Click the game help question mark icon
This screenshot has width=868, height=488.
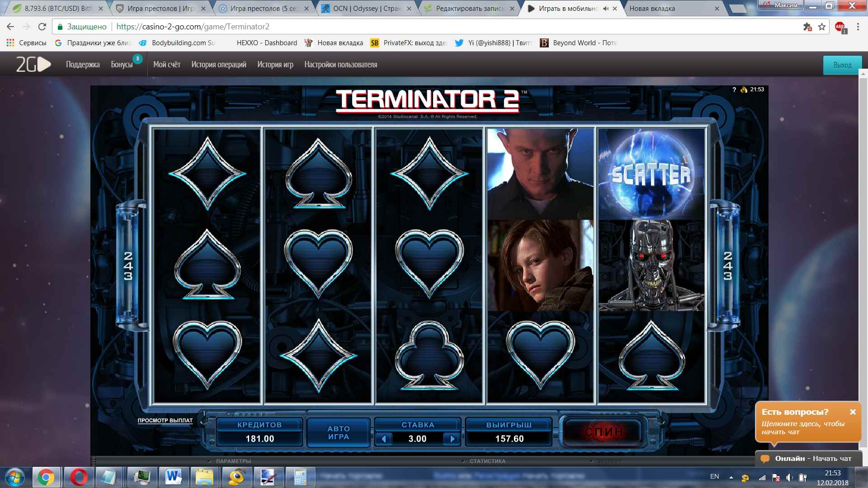pos(734,89)
